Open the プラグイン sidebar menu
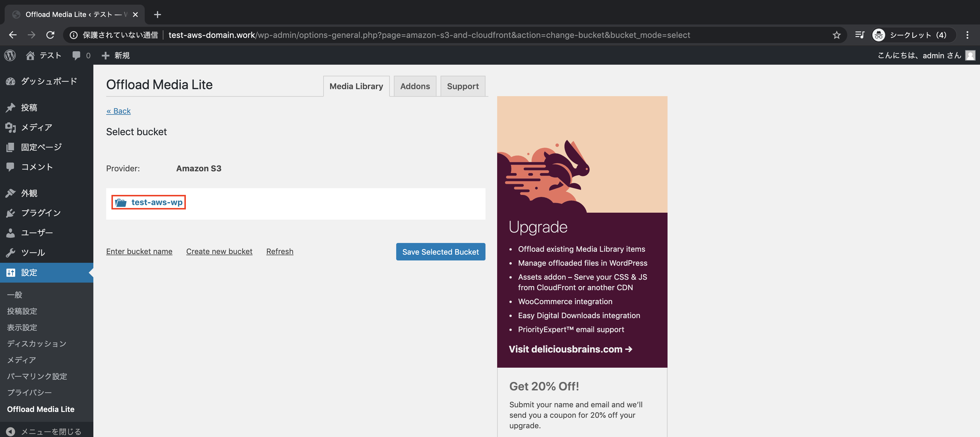980x437 pixels. [41, 213]
